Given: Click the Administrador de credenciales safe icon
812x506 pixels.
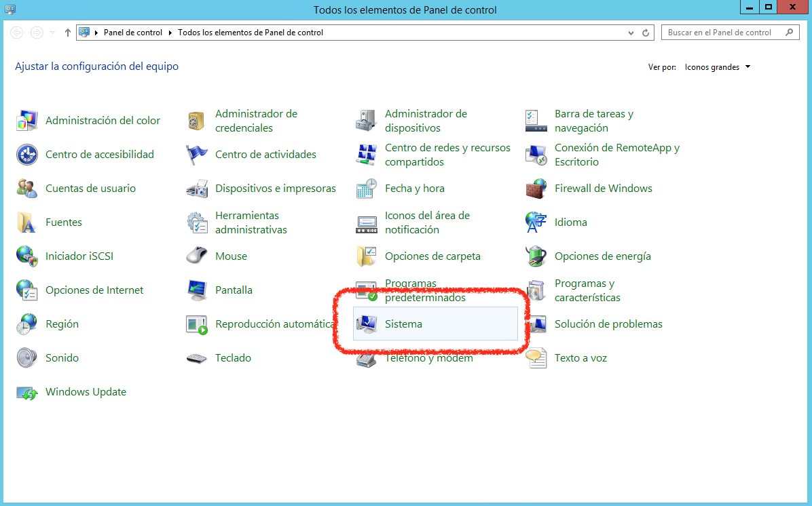Looking at the screenshot, I should point(197,121).
